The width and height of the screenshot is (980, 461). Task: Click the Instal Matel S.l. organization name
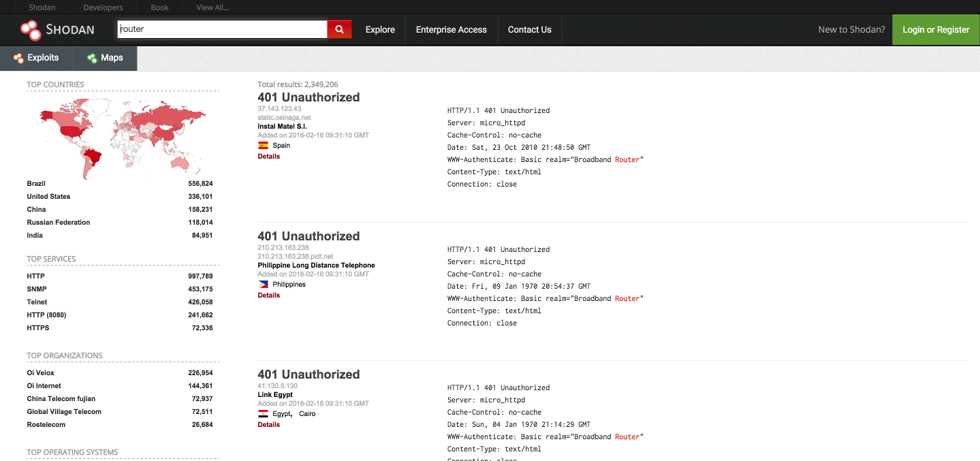(x=283, y=127)
